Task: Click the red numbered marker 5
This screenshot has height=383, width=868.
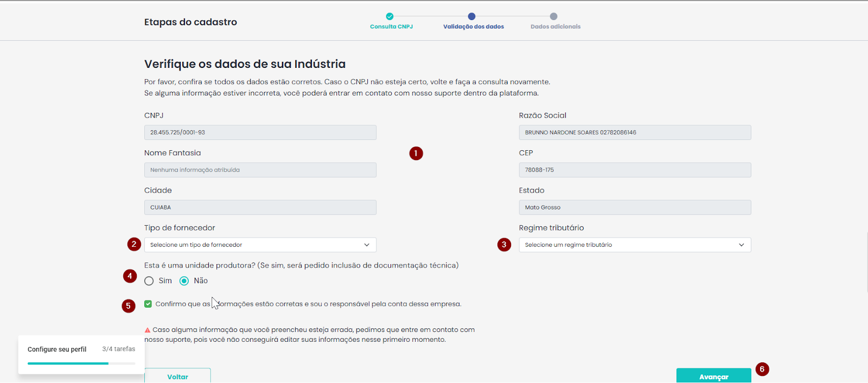Action: click(128, 306)
